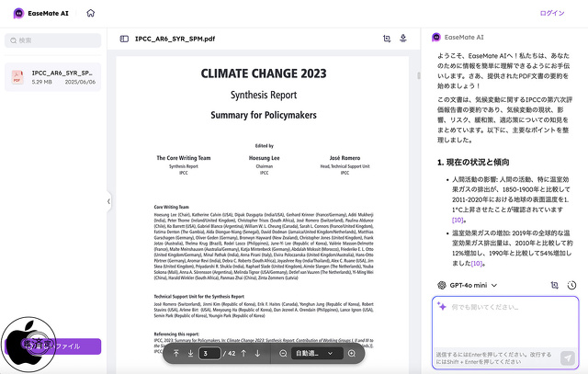
Task: Go to next page with down arrow
Action: coord(257,354)
